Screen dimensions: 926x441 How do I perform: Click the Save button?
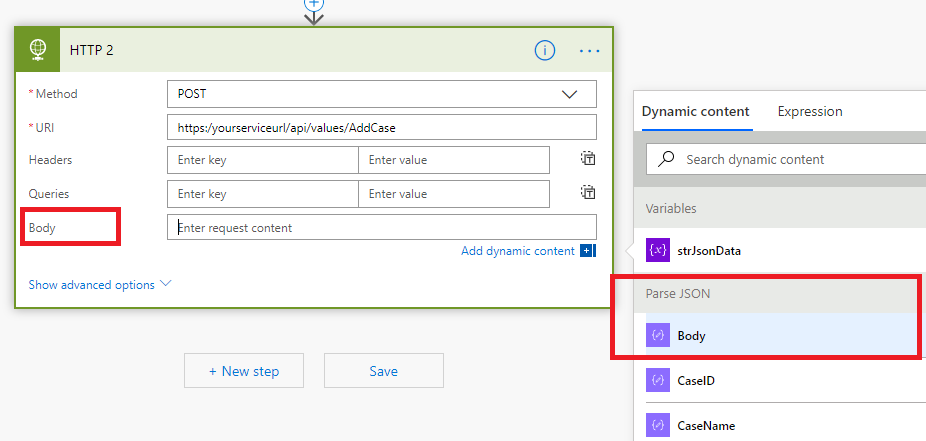pos(383,371)
